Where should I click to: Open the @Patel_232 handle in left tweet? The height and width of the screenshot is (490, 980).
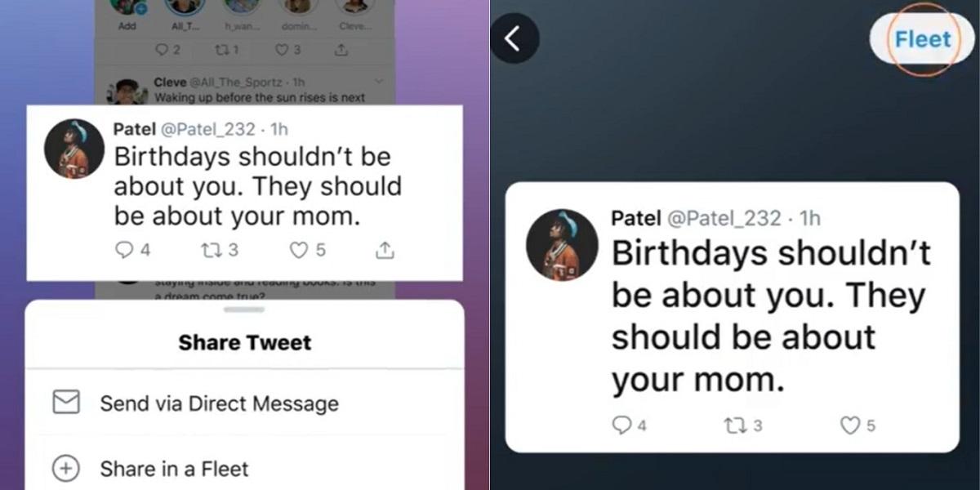(205, 129)
